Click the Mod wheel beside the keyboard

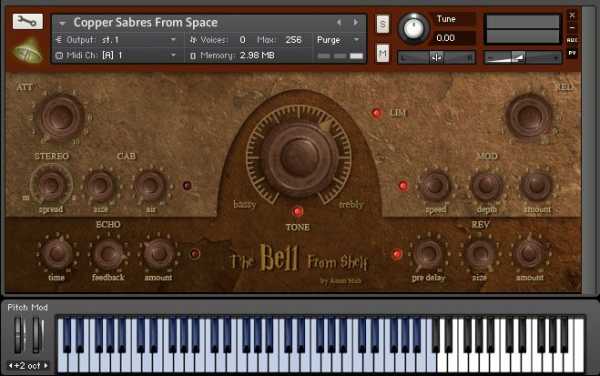pos(37,335)
